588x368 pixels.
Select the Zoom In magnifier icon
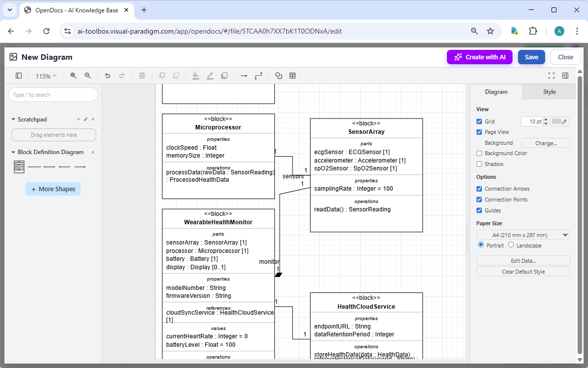tap(73, 76)
